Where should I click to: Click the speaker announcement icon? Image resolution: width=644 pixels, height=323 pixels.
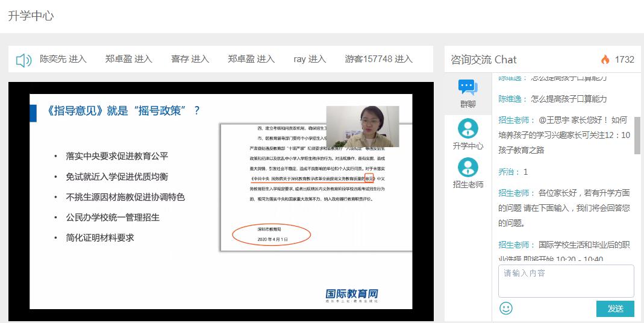point(24,60)
